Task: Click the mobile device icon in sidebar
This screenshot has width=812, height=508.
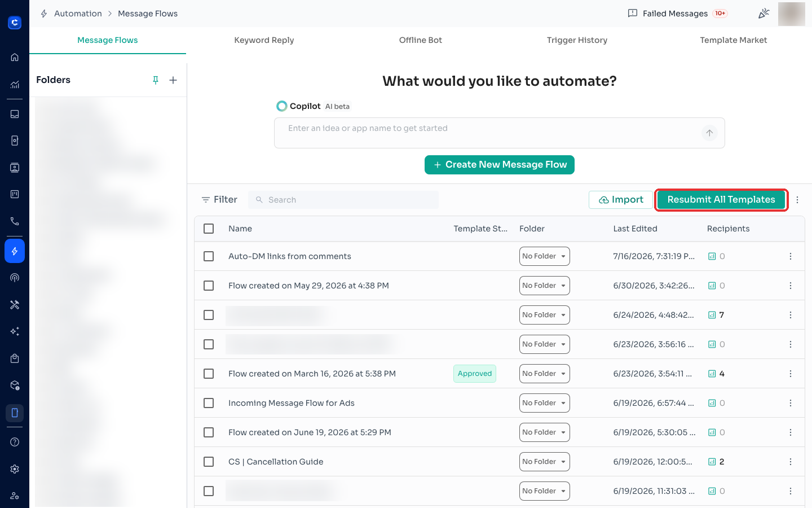Action: (15, 413)
